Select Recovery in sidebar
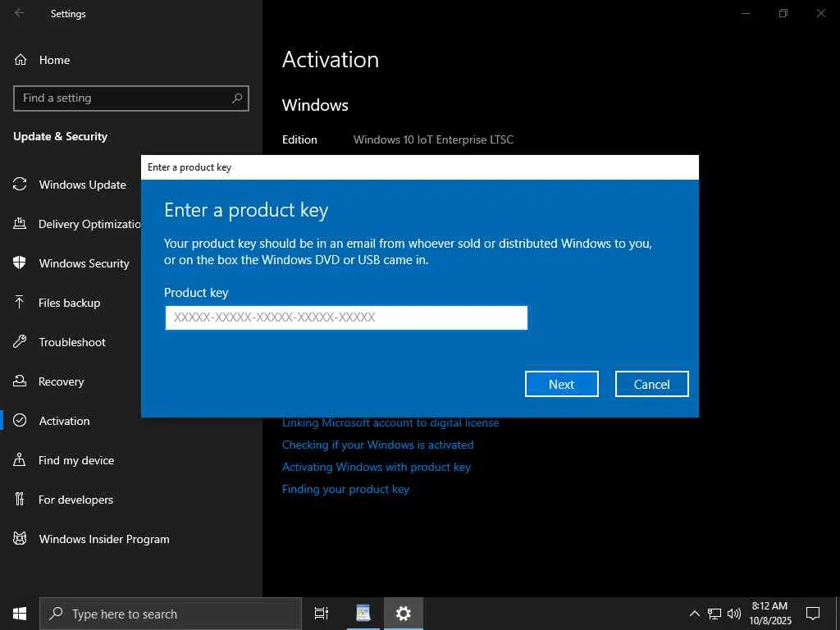Image resolution: width=840 pixels, height=630 pixels. coord(61,381)
